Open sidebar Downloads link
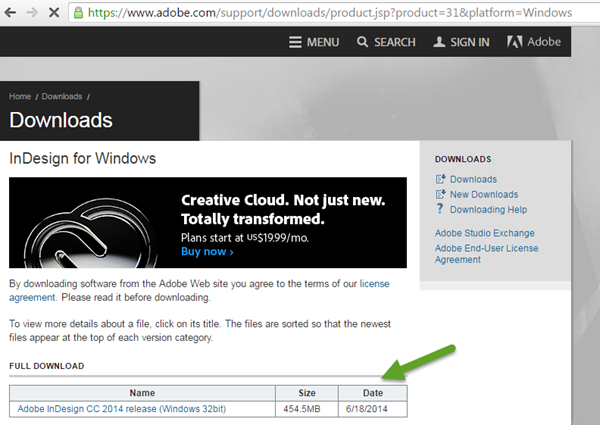Image resolution: width=600 pixels, height=425 pixels. [473, 179]
